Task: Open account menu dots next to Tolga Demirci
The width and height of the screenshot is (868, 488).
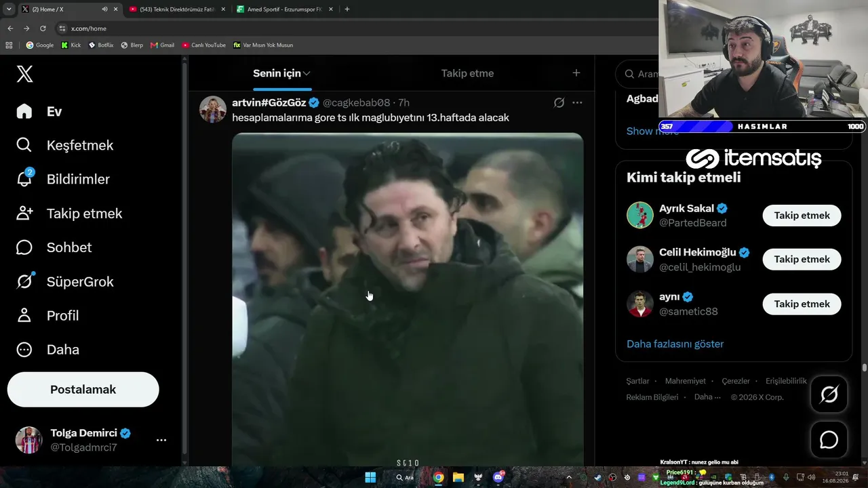Action: pos(161,440)
